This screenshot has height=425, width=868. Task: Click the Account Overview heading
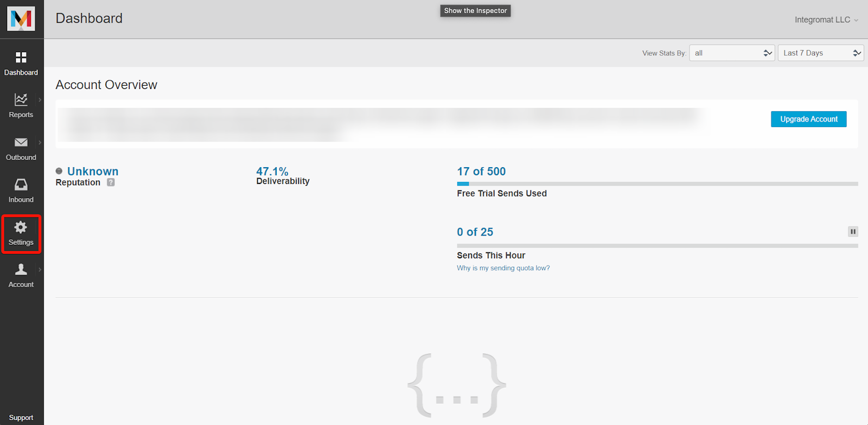pos(106,85)
